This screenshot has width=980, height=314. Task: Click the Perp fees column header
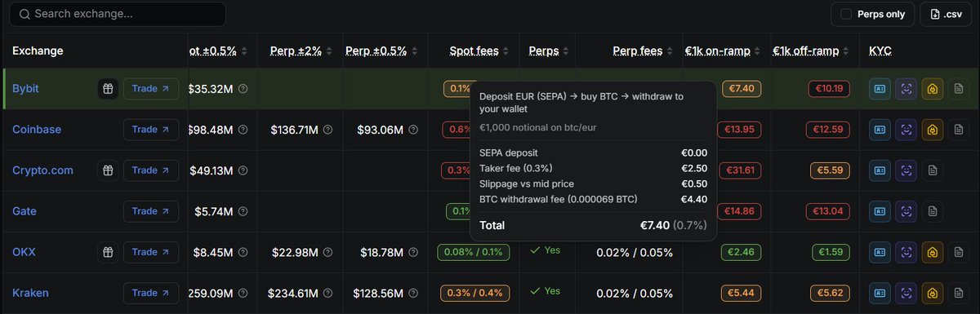(638, 51)
